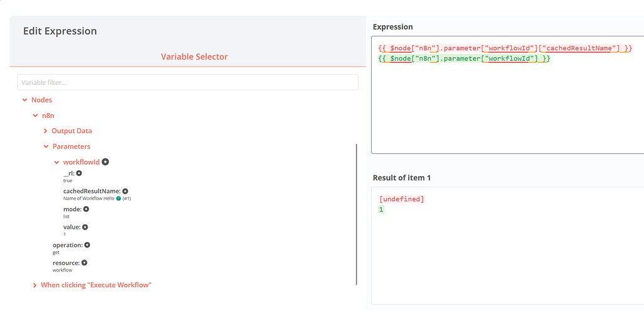Collapse the Parameters section
This screenshot has width=644, height=318.
pyautogui.click(x=46, y=146)
